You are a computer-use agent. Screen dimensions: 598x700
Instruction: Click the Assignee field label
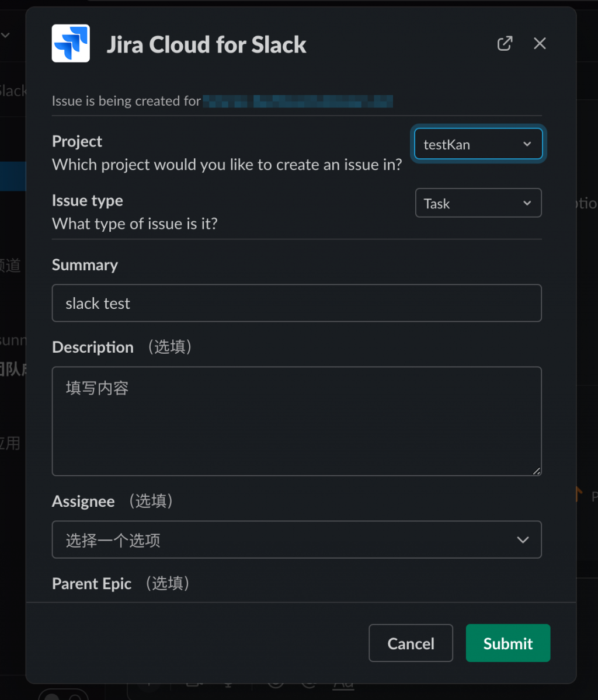[x=83, y=502]
